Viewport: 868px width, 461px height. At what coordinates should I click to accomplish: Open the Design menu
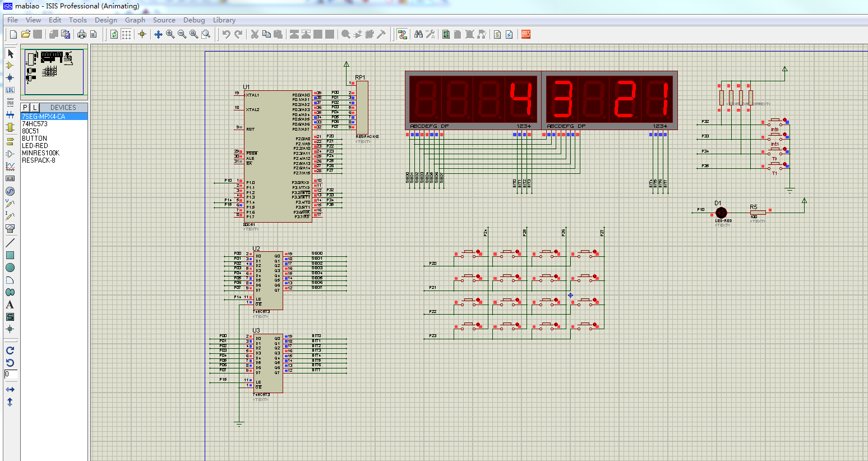[x=106, y=20]
